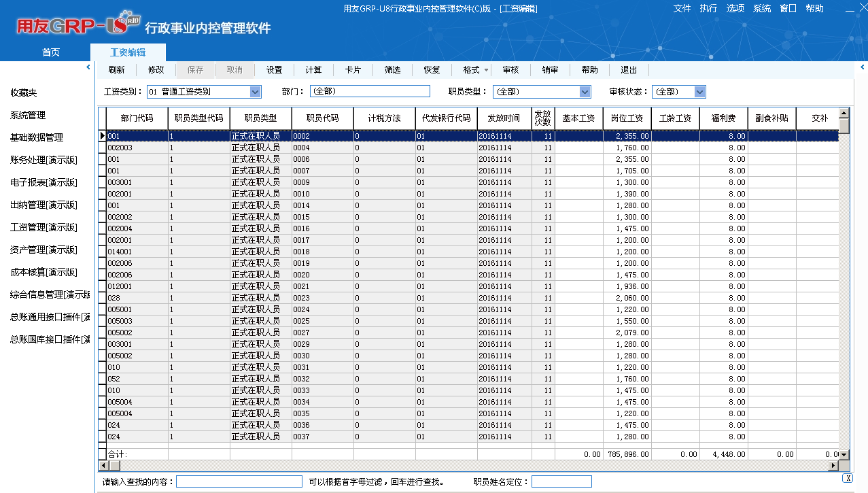
Task: Click the 发放时间 column header
Action: coord(504,118)
